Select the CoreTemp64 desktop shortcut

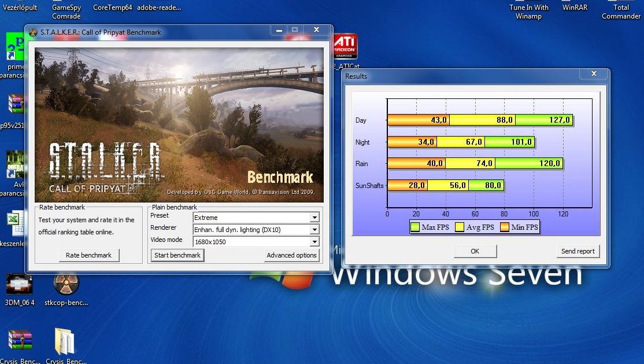pos(112,8)
